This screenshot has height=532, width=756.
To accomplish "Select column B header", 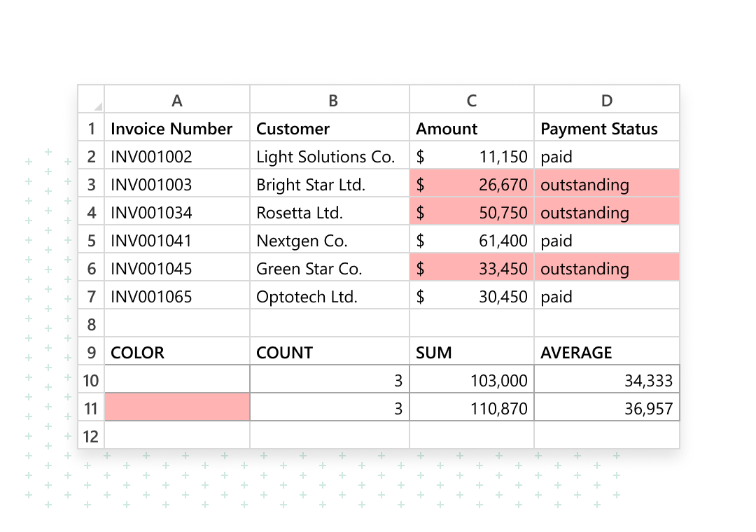I will pos(330,99).
